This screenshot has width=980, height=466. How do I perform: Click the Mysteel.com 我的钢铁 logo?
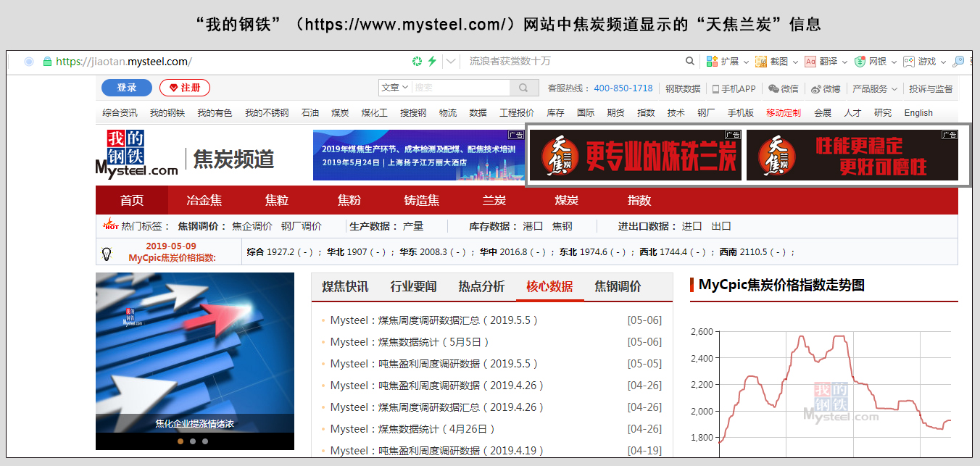pos(137,154)
